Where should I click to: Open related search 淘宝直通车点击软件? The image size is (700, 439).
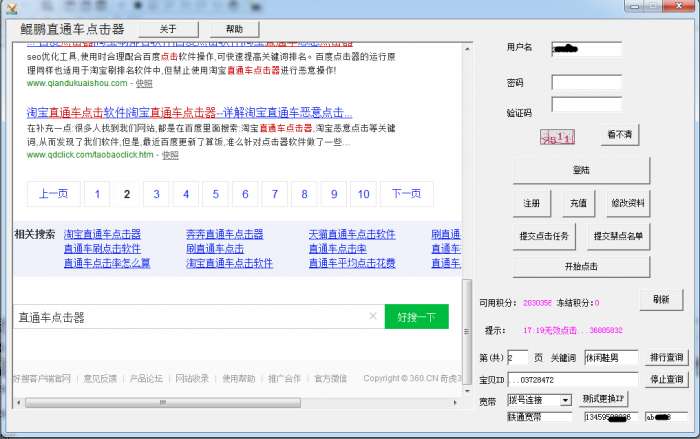click(229, 263)
